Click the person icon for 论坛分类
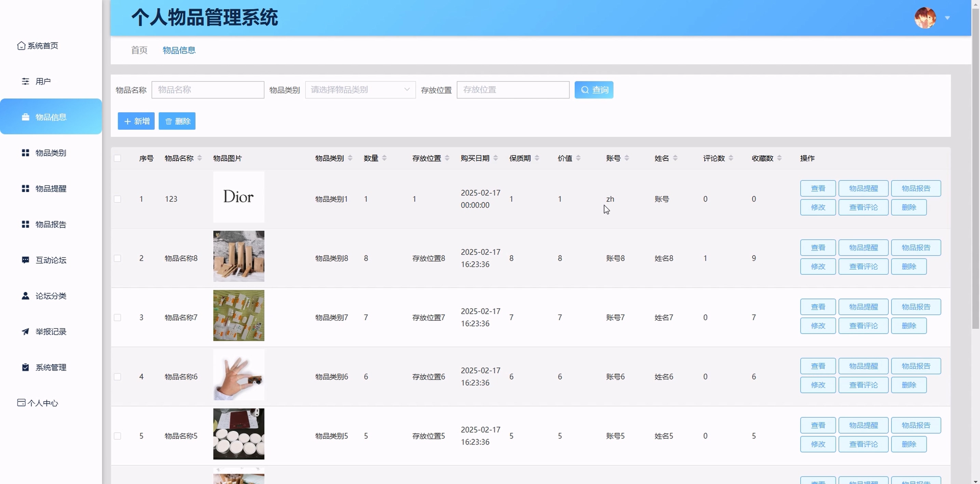The height and width of the screenshot is (484, 980). click(x=25, y=296)
